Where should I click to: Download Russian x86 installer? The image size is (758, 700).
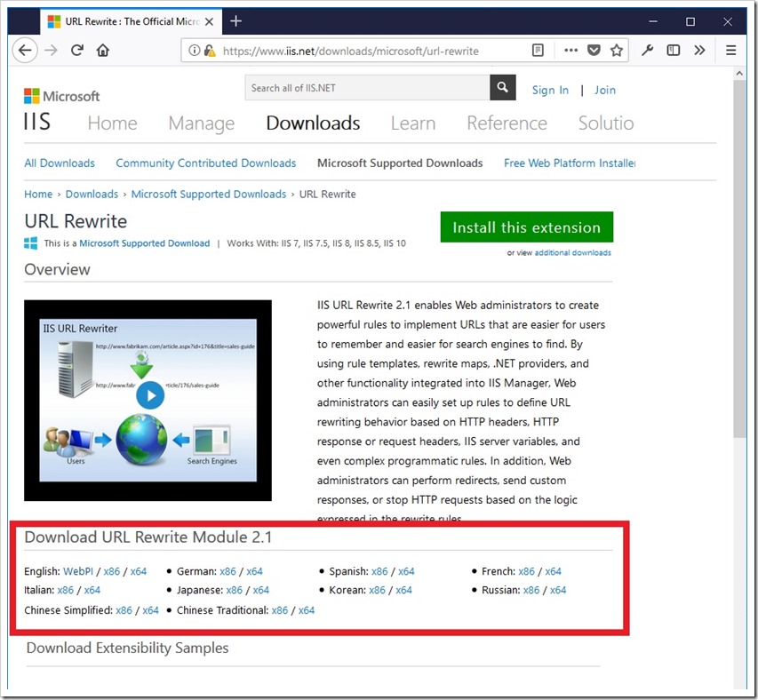(531, 591)
